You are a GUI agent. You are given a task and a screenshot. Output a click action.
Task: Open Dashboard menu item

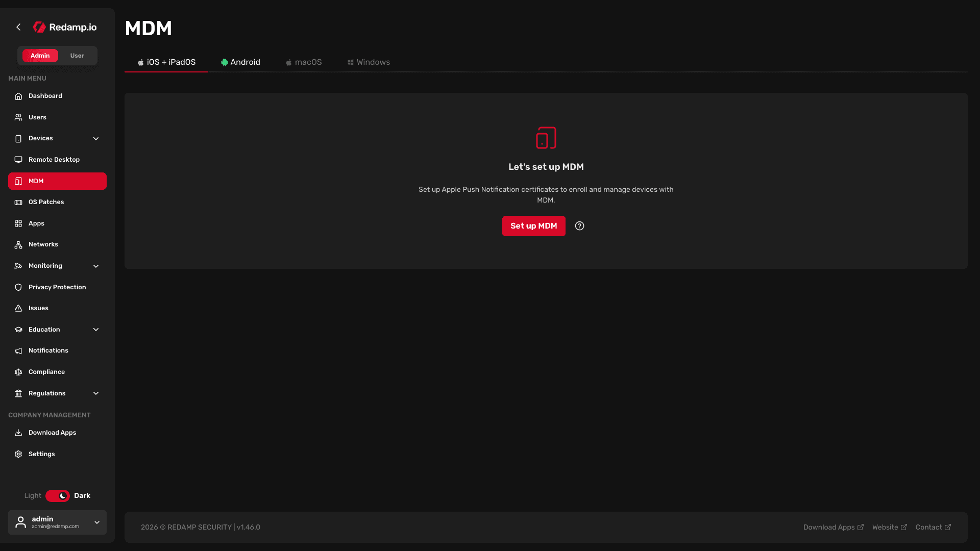pos(57,96)
